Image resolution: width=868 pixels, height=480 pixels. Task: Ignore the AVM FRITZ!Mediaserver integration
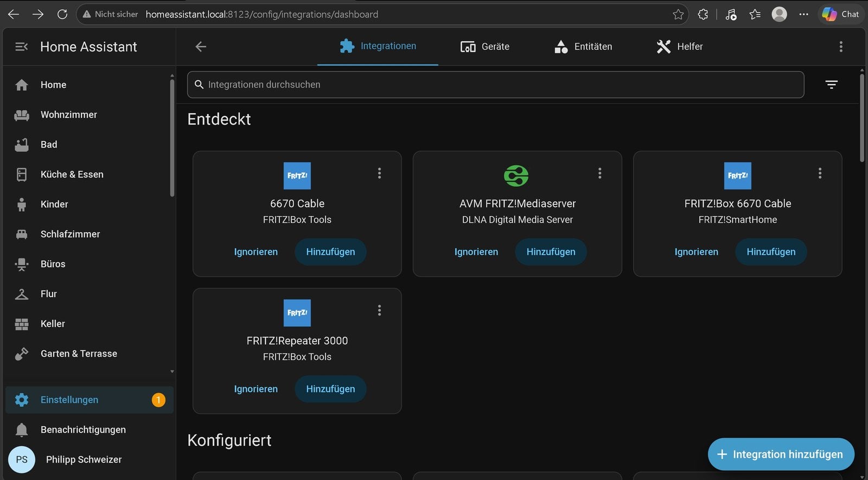coord(476,252)
